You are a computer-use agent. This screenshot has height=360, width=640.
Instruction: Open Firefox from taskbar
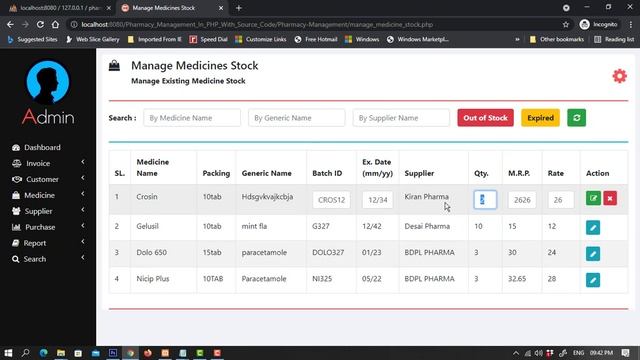pyautogui.click(x=148, y=353)
